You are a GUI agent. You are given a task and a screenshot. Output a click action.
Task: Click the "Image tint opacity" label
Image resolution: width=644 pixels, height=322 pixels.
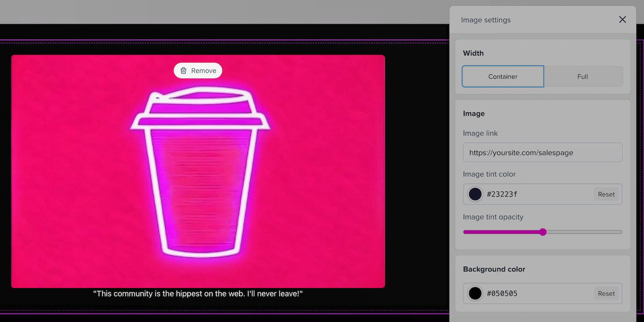point(493,217)
